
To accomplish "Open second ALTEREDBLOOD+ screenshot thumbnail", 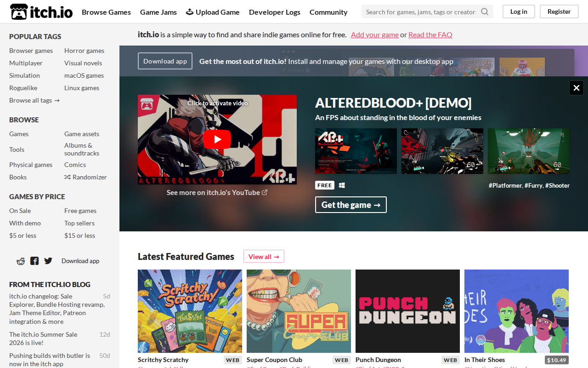I will 442,151.
